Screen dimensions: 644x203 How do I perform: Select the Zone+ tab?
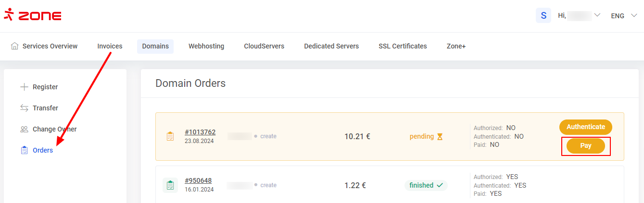(x=456, y=46)
